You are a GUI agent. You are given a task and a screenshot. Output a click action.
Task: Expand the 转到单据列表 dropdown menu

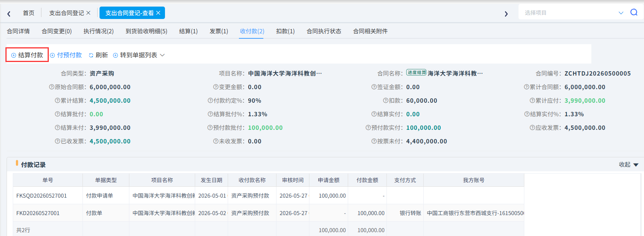click(162, 55)
